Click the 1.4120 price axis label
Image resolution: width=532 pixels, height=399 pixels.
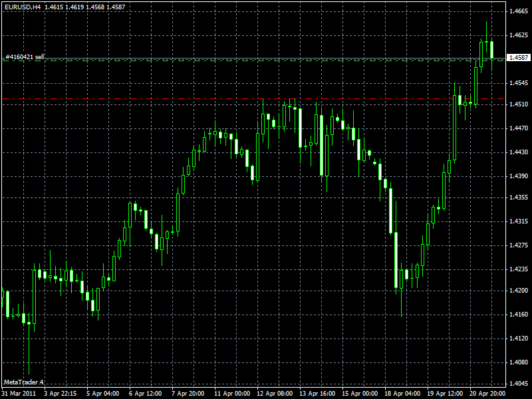pyautogui.click(x=519, y=338)
